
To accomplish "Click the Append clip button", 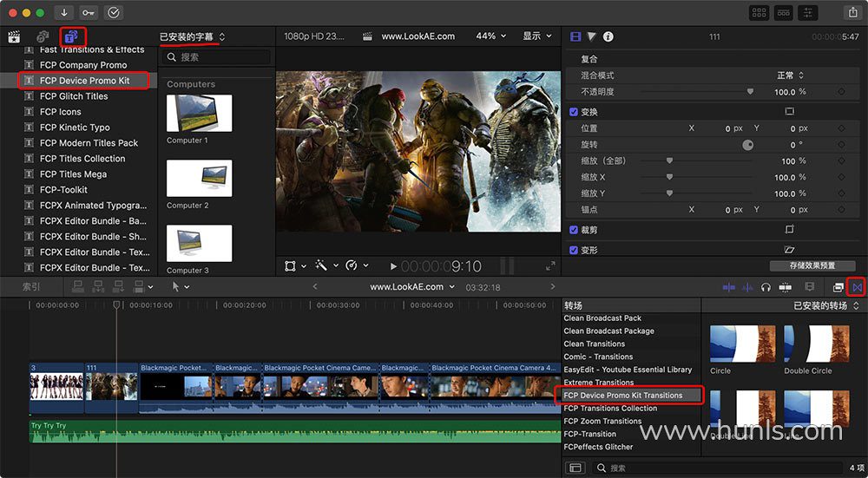I will point(118,286).
